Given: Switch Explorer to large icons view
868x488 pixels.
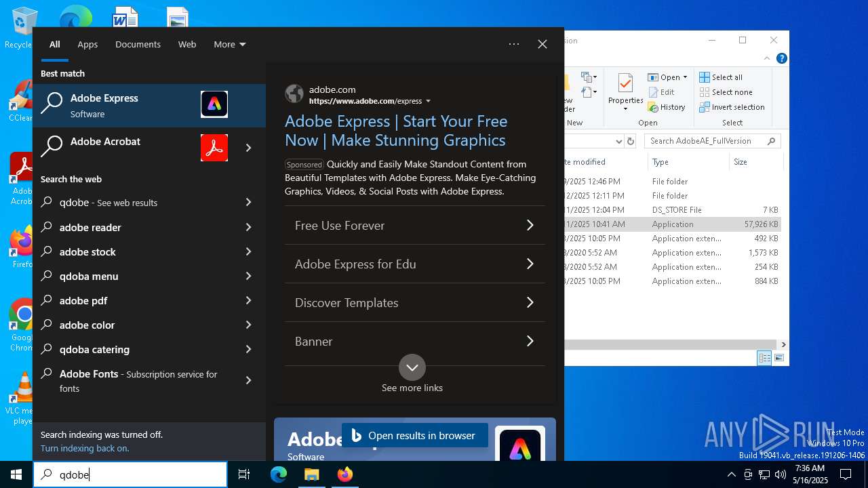Looking at the screenshot, I should click(x=779, y=358).
